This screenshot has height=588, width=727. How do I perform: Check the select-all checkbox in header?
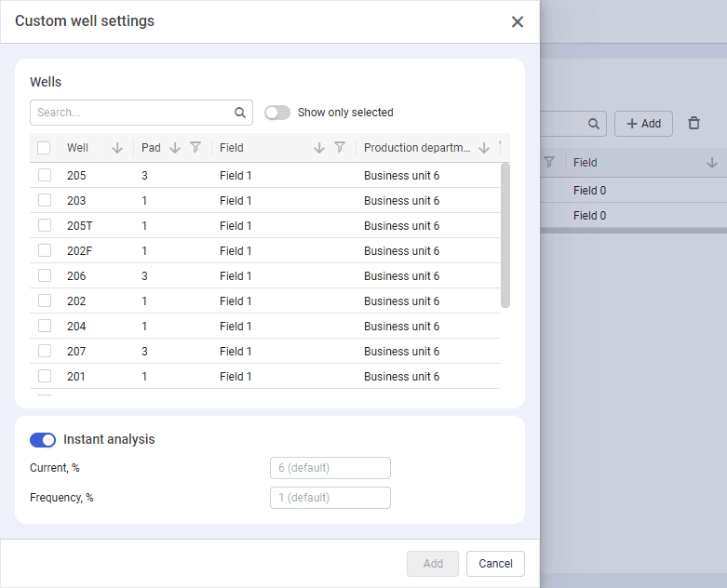pyautogui.click(x=44, y=148)
